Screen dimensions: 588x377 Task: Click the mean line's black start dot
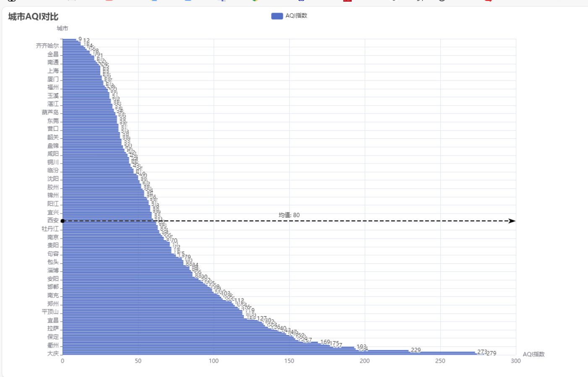63,221
